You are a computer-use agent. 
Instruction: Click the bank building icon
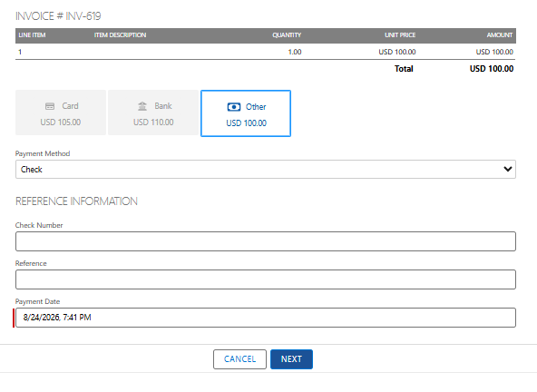[142, 106]
